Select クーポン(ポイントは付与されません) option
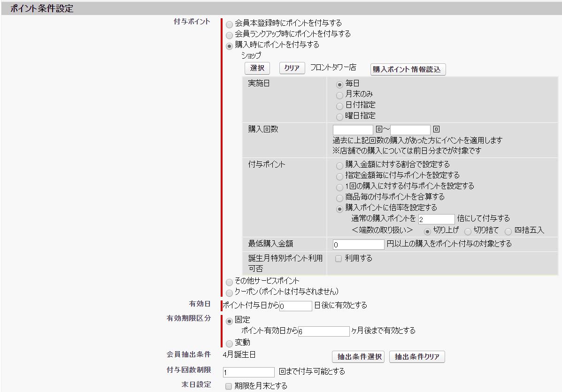The width and height of the screenshot is (562, 392). pyautogui.click(x=229, y=292)
